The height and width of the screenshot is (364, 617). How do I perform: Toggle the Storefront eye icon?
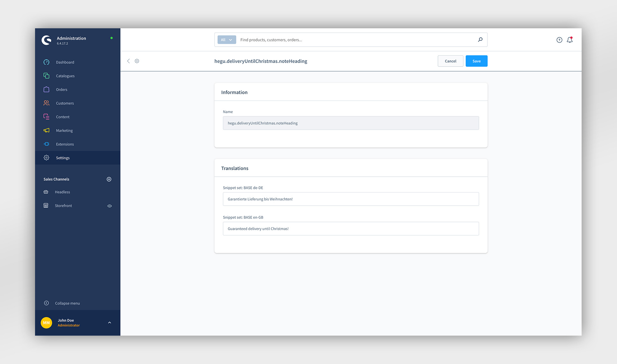pyautogui.click(x=110, y=206)
